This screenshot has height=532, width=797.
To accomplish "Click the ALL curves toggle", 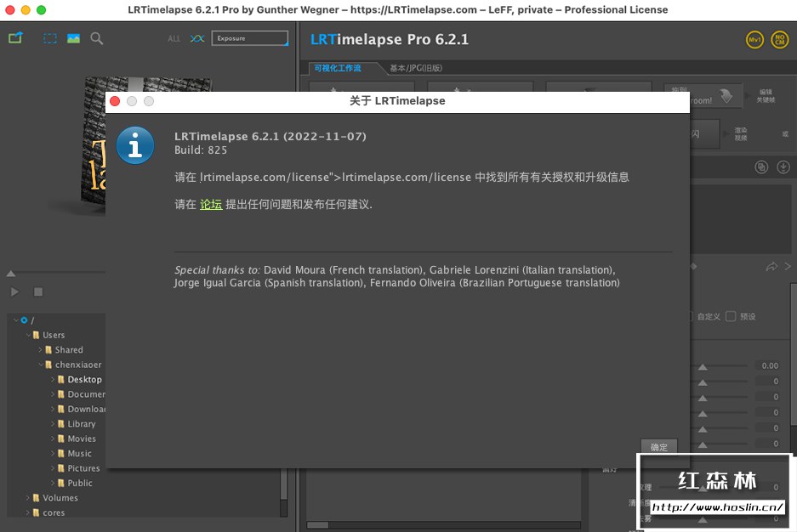I will tap(174, 38).
